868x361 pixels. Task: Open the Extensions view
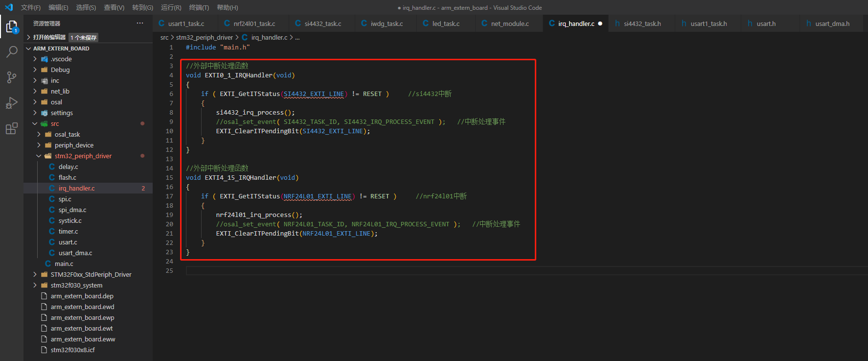(12, 129)
